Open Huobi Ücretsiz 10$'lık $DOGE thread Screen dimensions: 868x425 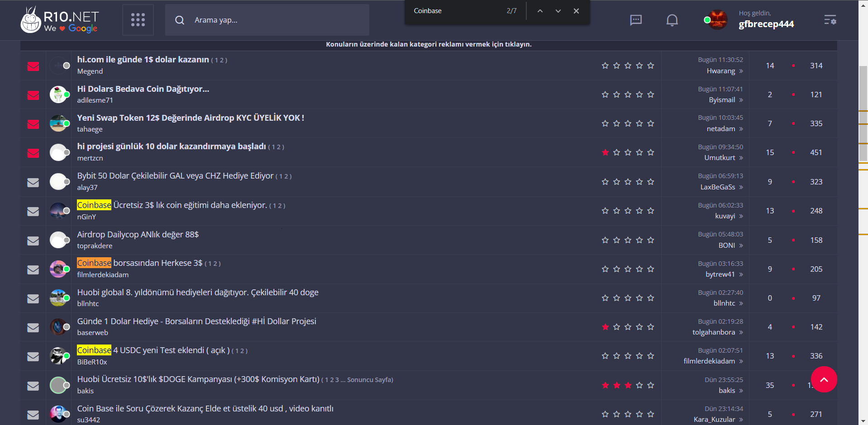198,379
